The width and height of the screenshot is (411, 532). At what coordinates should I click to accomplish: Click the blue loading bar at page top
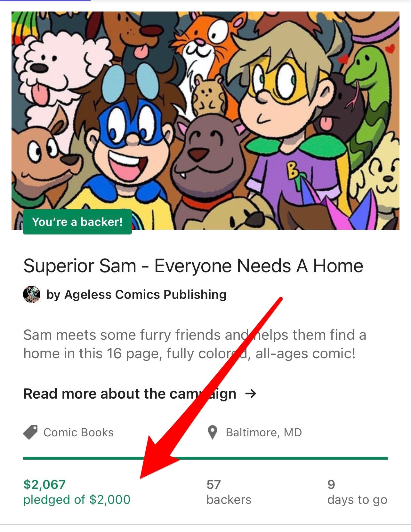click(x=45, y=1)
